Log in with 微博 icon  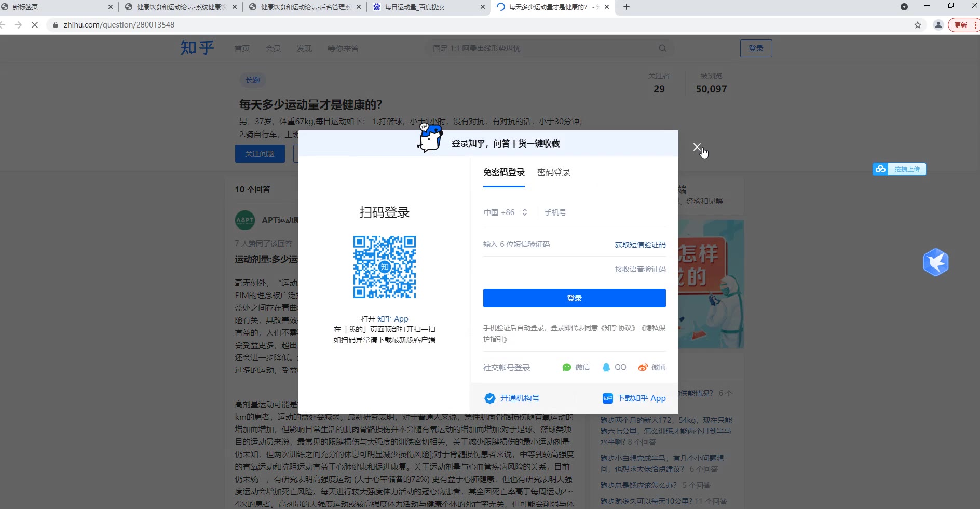click(x=643, y=367)
